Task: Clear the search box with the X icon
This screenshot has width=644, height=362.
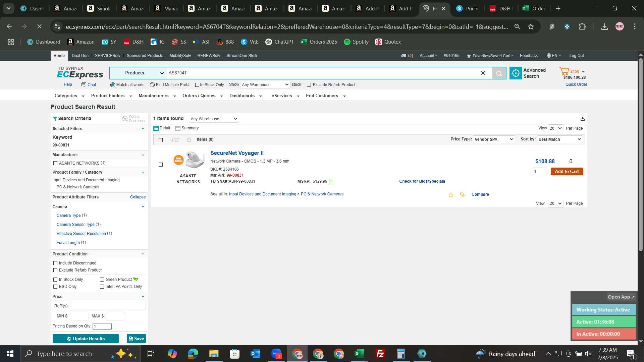Action: point(483,73)
